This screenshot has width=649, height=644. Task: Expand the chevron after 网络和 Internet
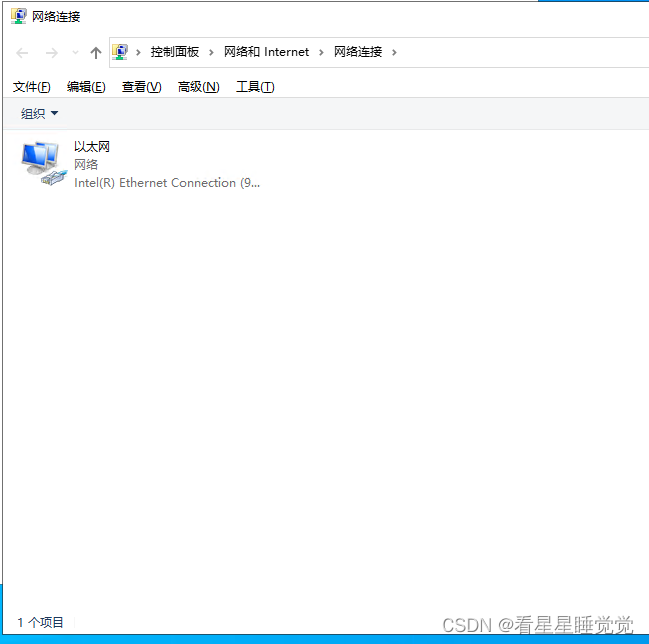click(321, 52)
